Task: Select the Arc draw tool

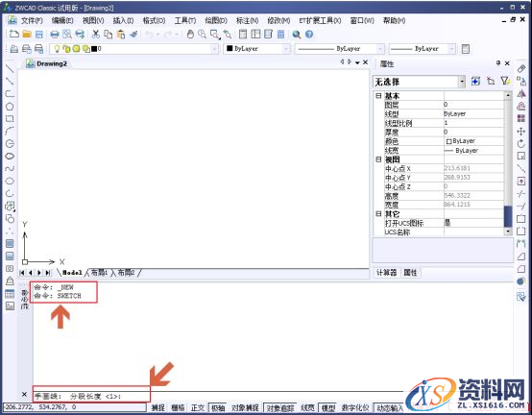Action: pyautogui.click(x=10, y=131)
